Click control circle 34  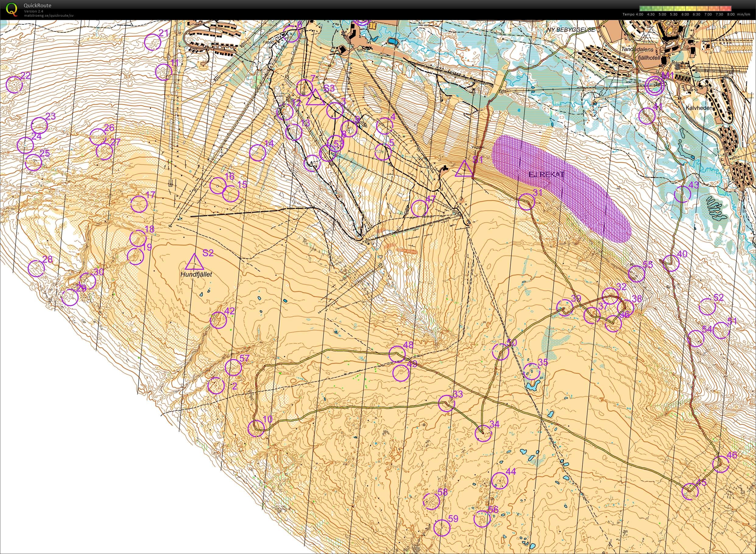pos(483,433)
